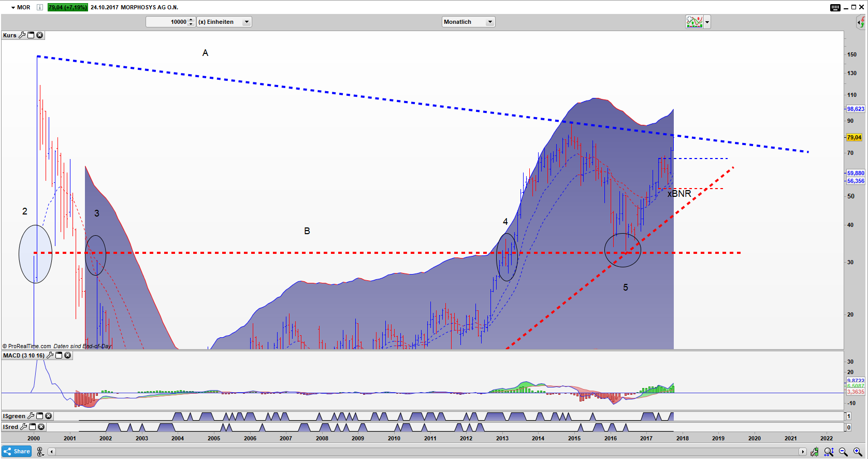Open MACD indicator settings wrench
The image size is (868, 459).
pyautogui.click(x=50, y=355)
